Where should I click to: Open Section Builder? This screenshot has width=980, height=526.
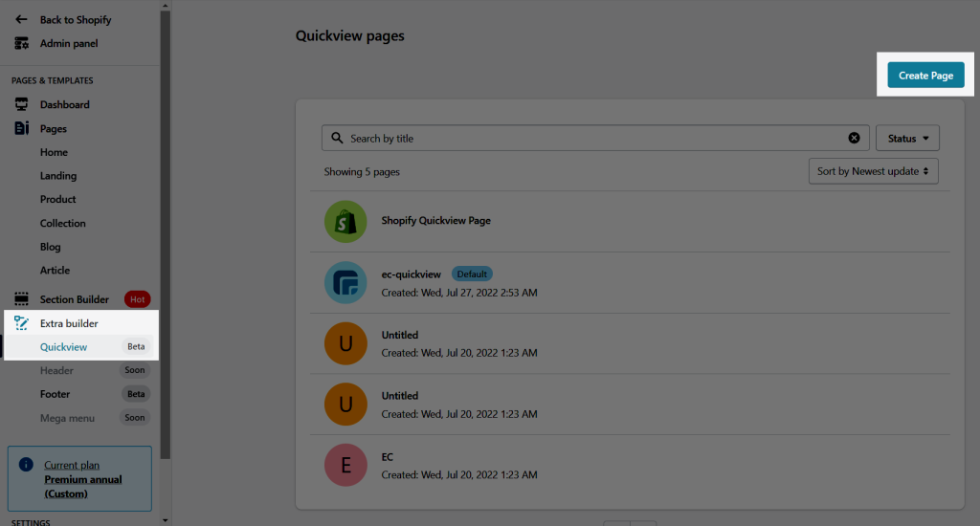(75, 299)
